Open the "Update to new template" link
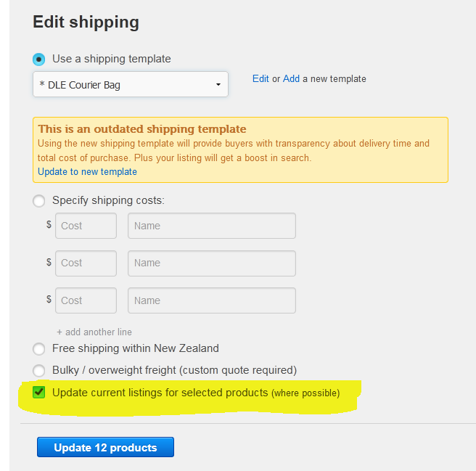 click(x=87, y=172)
